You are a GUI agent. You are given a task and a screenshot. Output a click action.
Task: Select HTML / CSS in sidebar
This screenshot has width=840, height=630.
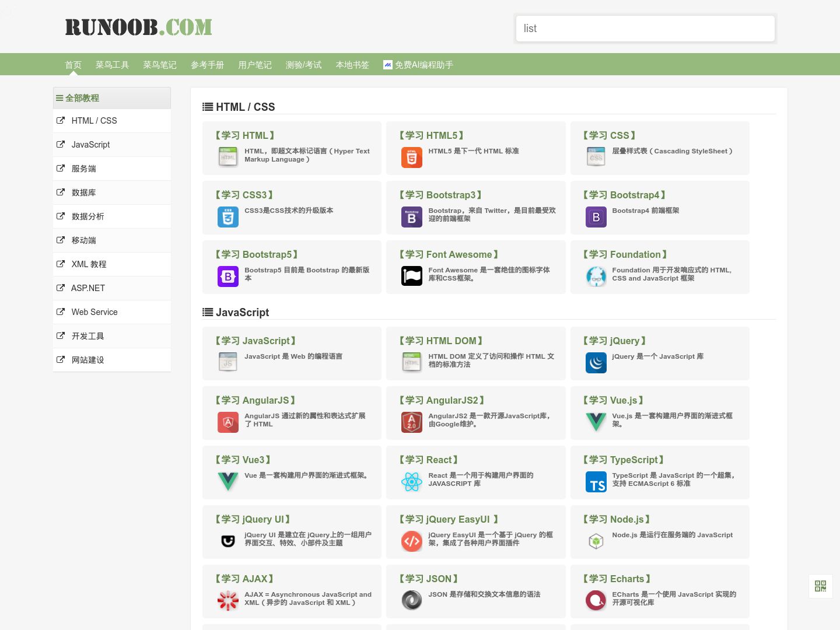coord(112,121)
